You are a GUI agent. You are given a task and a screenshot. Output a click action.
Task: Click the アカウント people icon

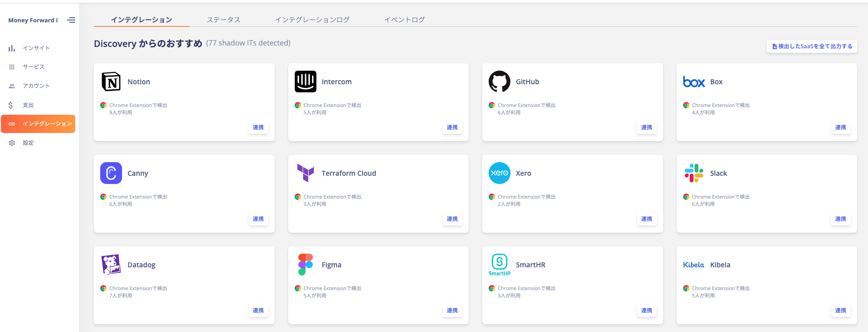12,86
